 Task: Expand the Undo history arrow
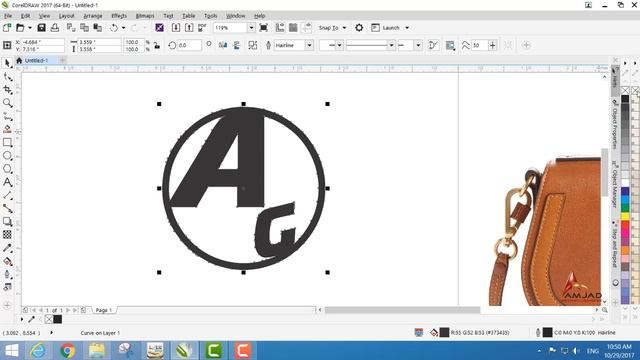pos(124,28)
